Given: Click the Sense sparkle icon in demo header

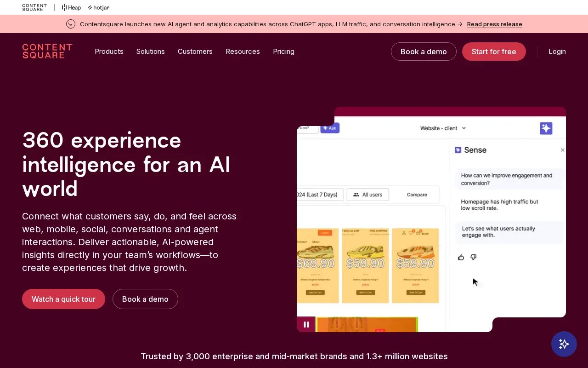Looking at the screenshot, I should (546, 128).
